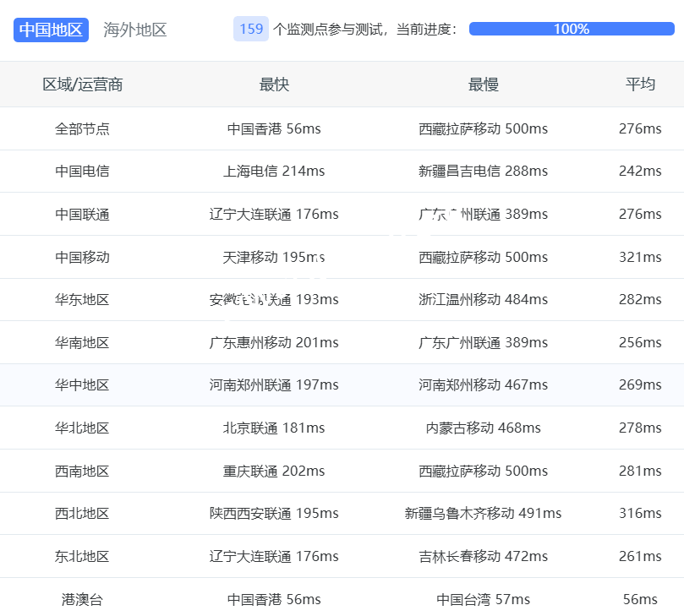
Task: Click 中国台湾 57ms cell
Action: pos(483,599)
